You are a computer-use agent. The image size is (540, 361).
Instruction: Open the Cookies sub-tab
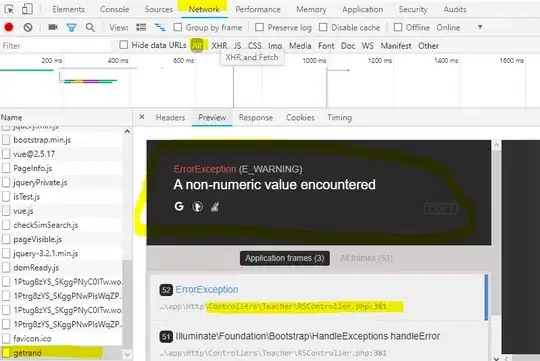click(x=300, y=117)
